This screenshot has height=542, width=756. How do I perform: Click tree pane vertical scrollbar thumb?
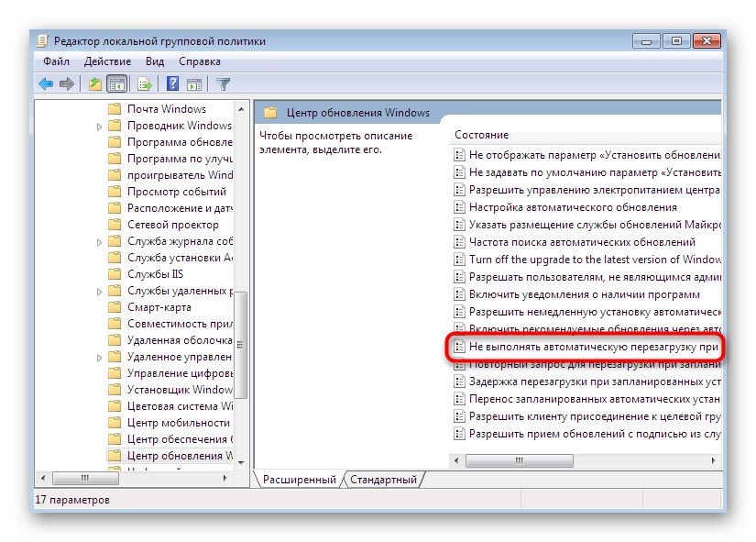(x=241, y=345)
